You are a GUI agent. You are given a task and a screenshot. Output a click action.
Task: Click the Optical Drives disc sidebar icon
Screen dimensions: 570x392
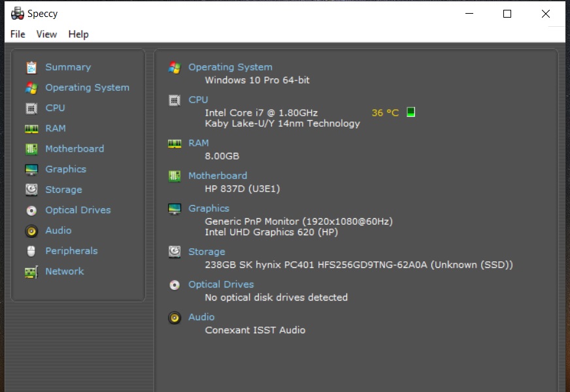(x=31, y=210)
